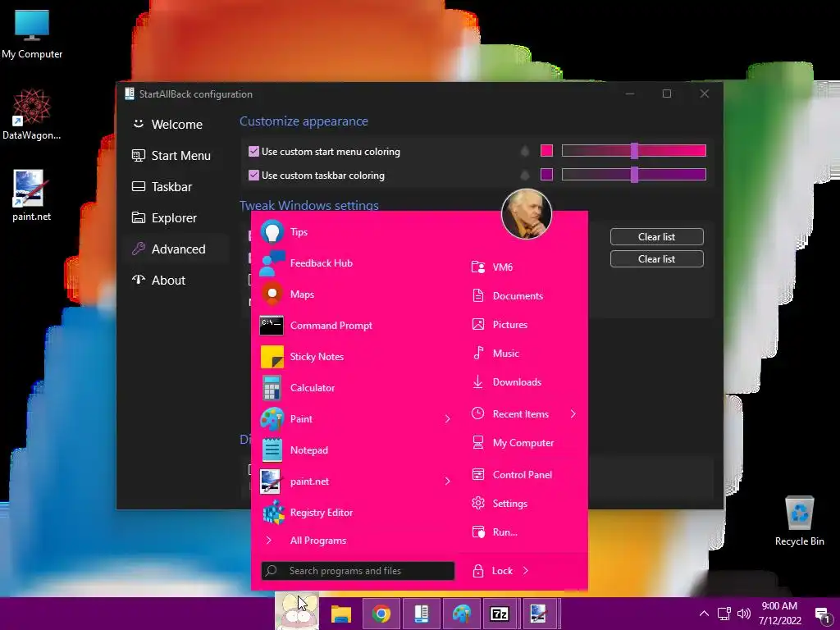
Task: Click the taskbar clock and date
Action: click(779, 614)
